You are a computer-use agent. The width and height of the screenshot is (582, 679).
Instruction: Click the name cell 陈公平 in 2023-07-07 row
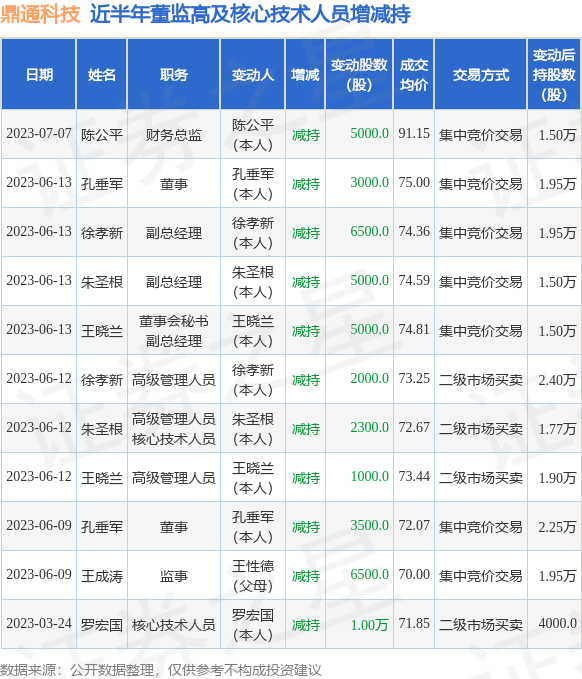coord(102,135)
